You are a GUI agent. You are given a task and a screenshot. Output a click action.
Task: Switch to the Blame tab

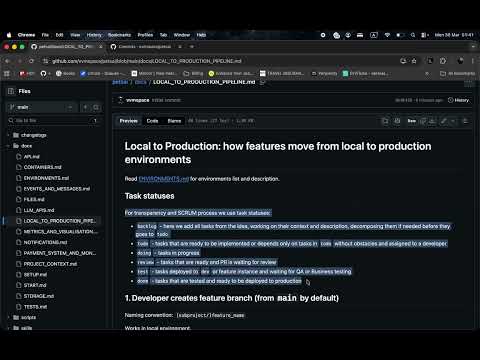(174, 121)
